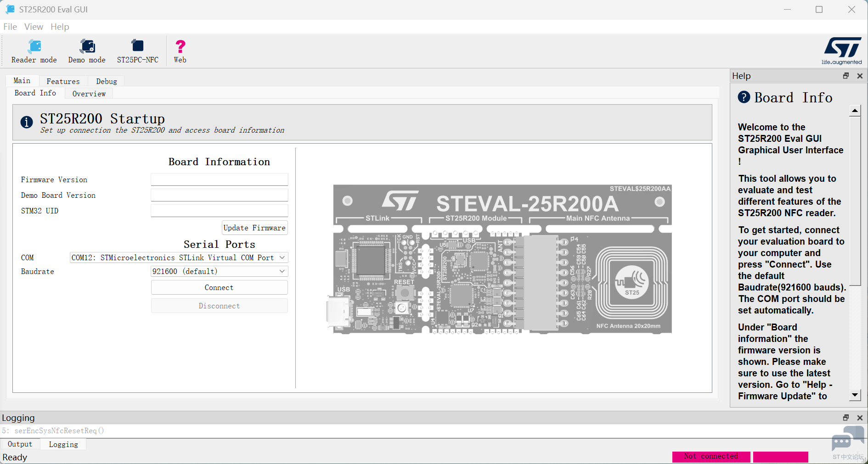Click the 'Board Information' heading
Viewport: 868px width, 464px height.
pyautogui.click(x=219, y=162)
